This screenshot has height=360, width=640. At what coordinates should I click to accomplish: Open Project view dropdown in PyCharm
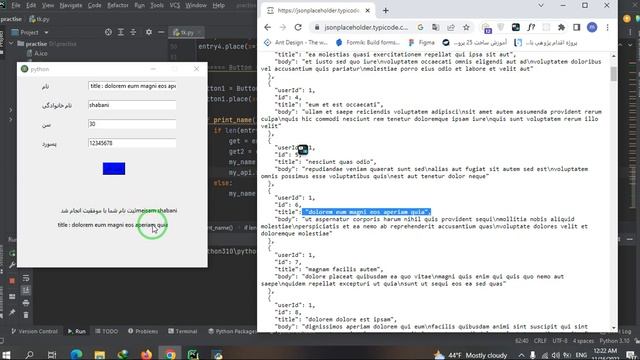click(x=46, y=32)
